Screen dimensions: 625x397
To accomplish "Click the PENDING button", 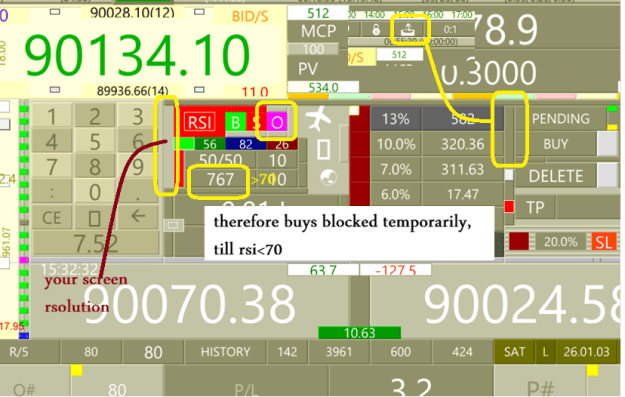I will 560,119.
